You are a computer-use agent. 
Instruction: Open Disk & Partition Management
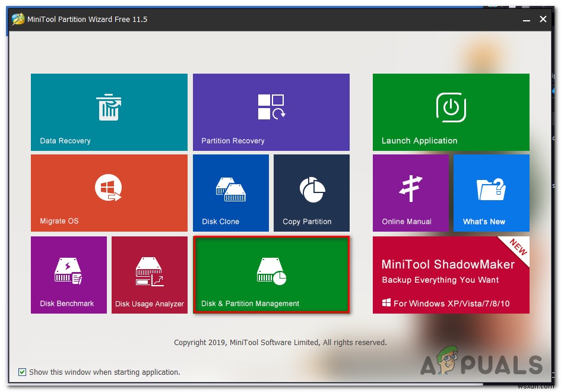coord(271,274)
